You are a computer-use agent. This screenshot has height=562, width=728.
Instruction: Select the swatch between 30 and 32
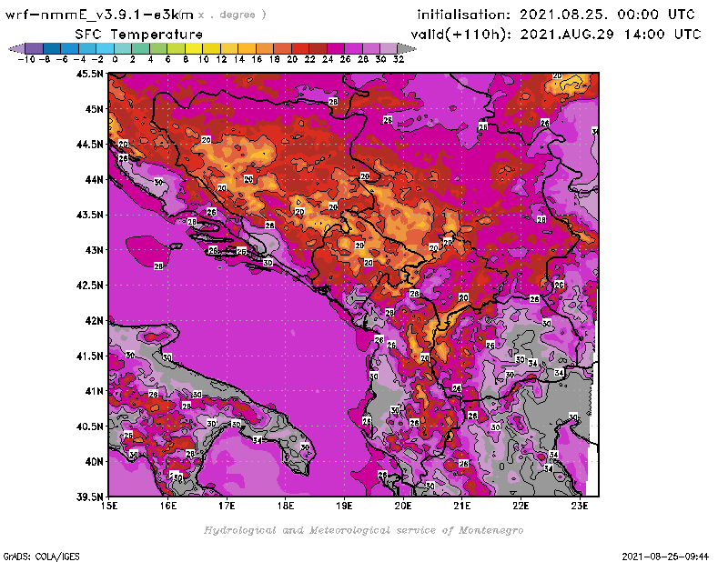coord(389,48)
